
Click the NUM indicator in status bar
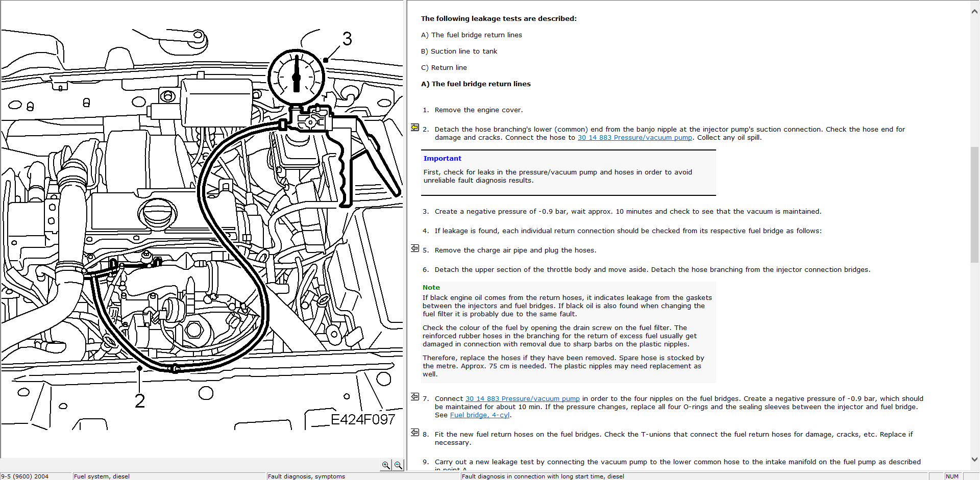click(952, 476)
